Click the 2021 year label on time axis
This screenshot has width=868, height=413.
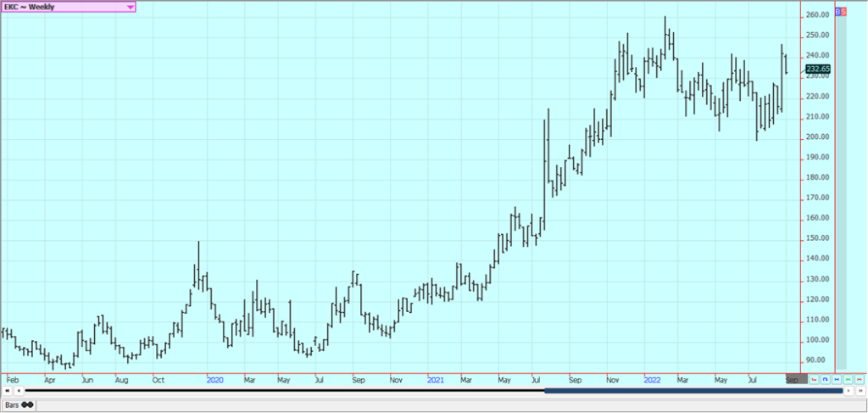point(436,380)
